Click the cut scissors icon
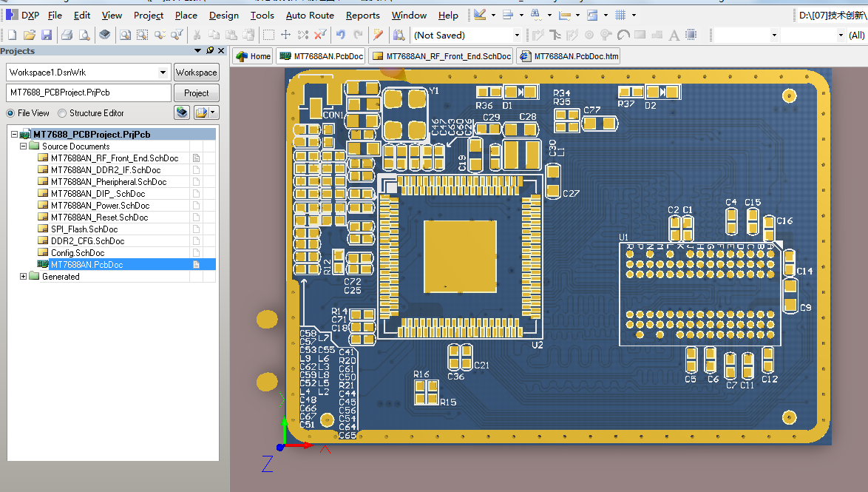The image size is (868, 492). [197, 35]
